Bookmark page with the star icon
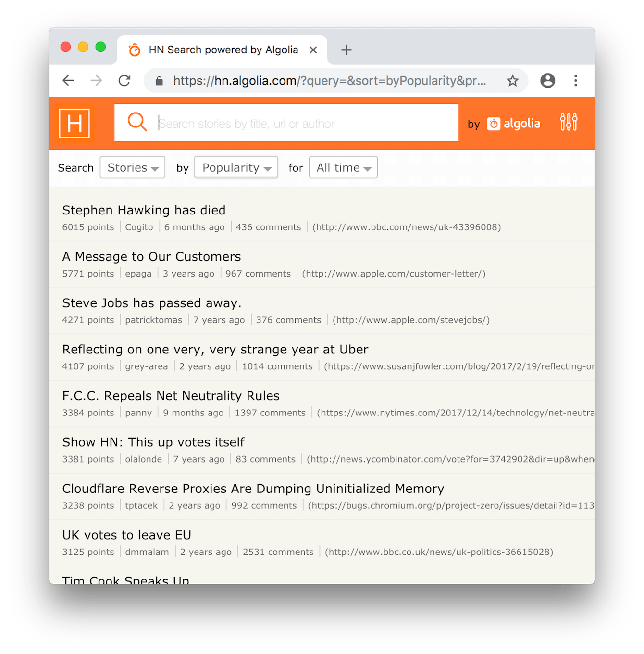Viewport: 644px width, 654px height. (513, 80)
